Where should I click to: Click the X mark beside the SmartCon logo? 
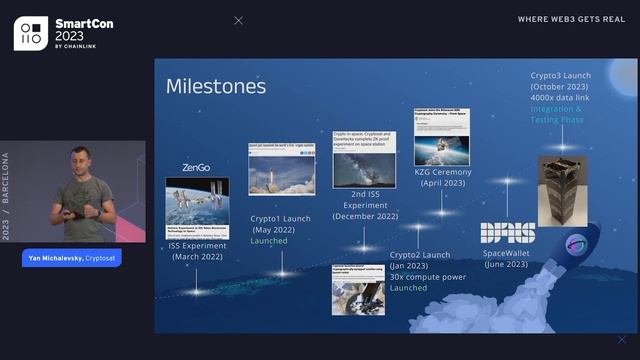(238, 20)
